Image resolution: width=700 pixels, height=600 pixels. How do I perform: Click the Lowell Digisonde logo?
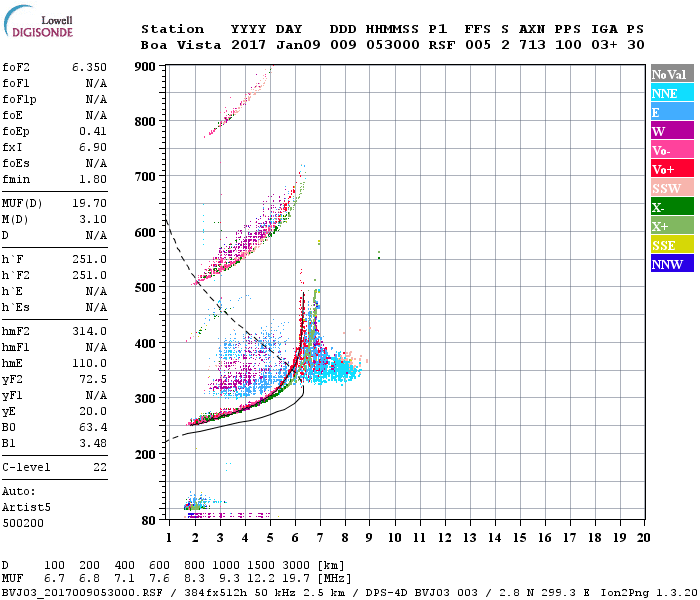(x=38, y=21)
